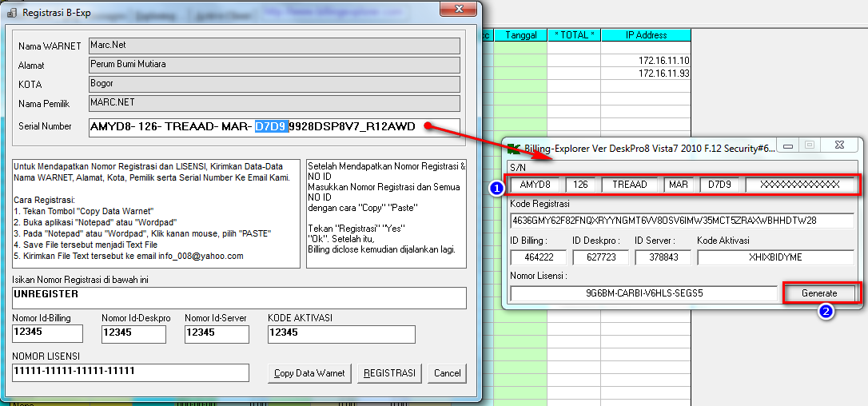Viewport: 868px width, 406px height.
Task: Click the D7D9 S/N box in keygen
Action: [x=719, y=185]
